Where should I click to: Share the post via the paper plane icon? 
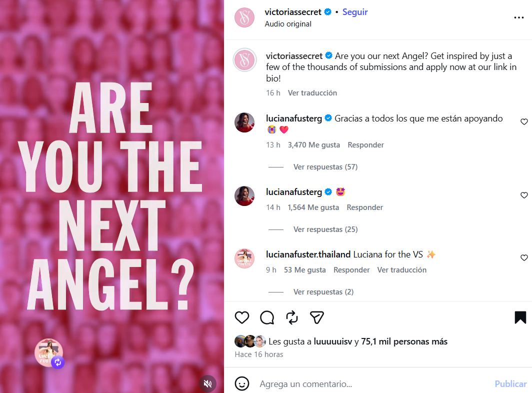[x=316, y=317]
